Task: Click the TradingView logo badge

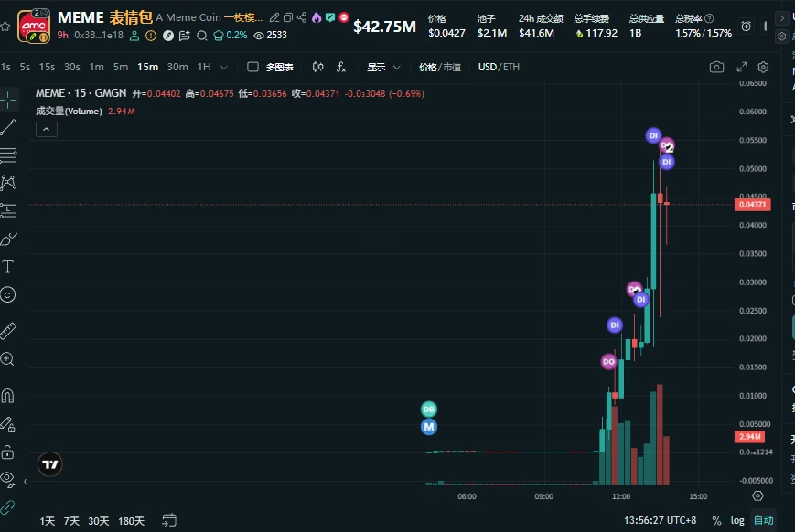Action: (x=50, y=464)
